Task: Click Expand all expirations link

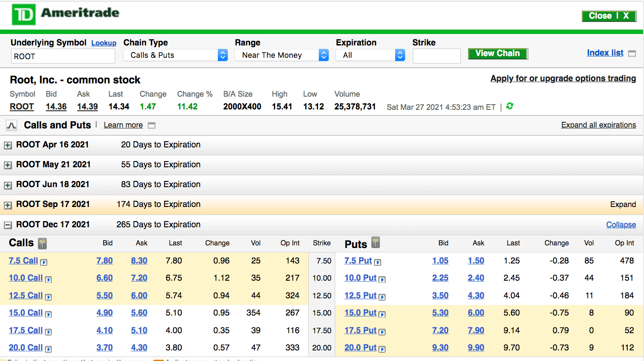Action: pos(598,125)
